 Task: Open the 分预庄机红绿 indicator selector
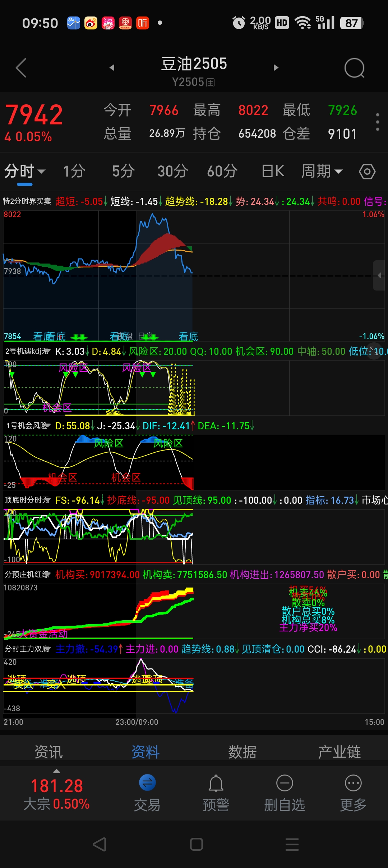pos(27,575)
